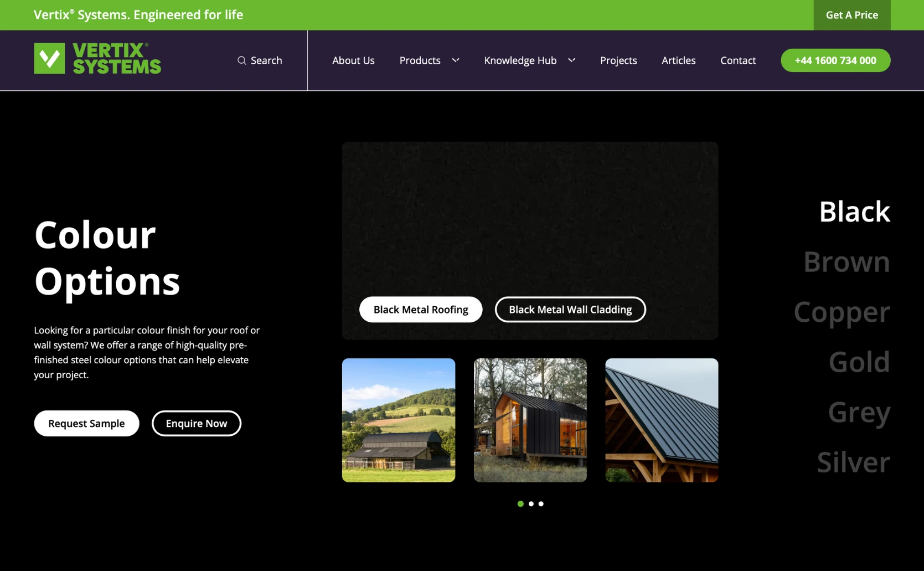Select the Grey colour option

pos(859,412)
